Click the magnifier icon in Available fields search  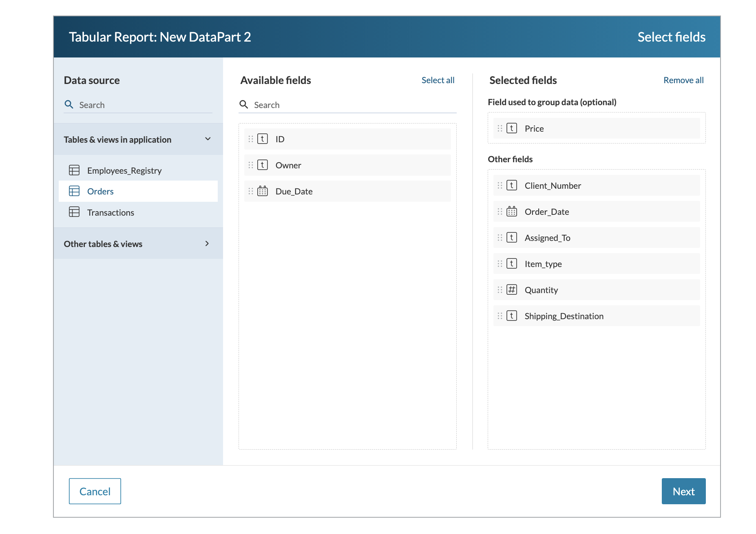click(x=244, y=104)
